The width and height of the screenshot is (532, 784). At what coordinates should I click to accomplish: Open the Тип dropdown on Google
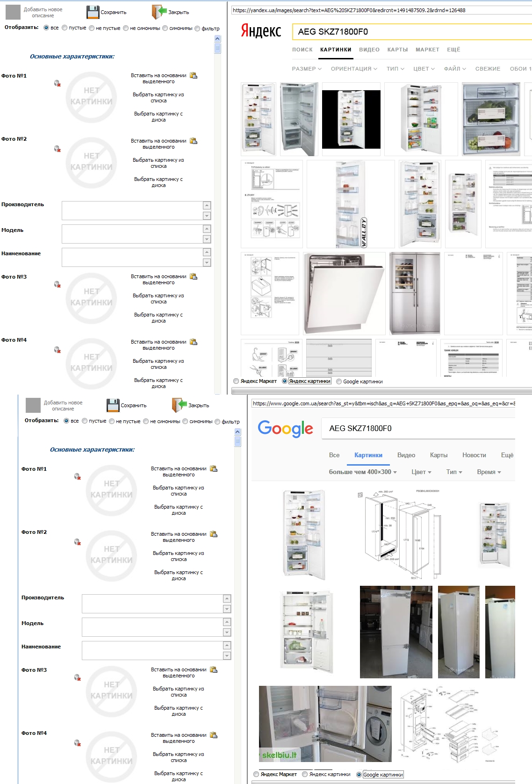454,472
